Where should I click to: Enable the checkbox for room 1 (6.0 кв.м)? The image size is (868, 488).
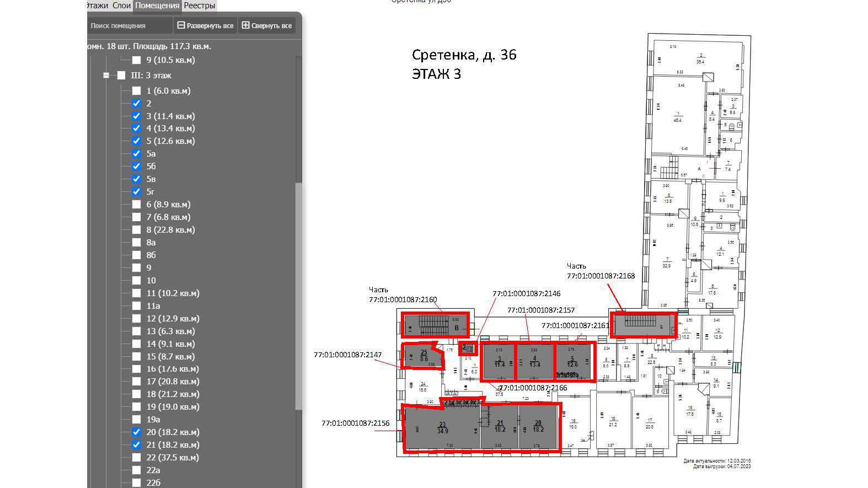click(x=136, y=90)
